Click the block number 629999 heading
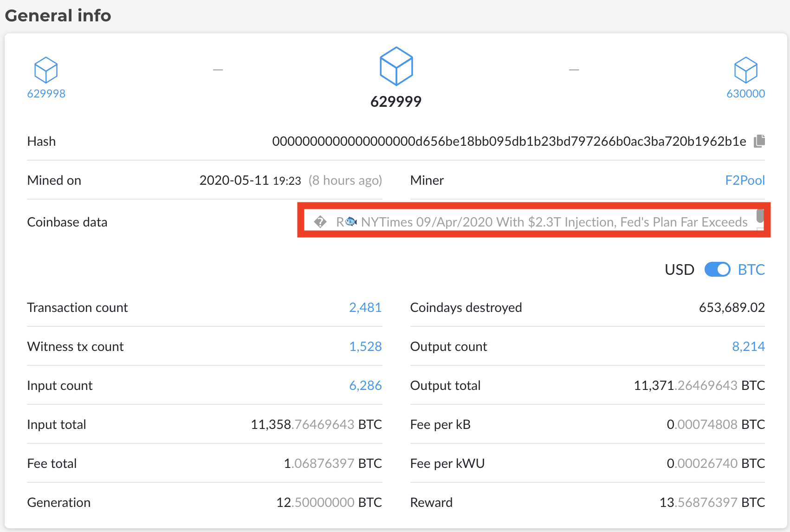The height and width of the screenshot is (532, 790). [396, 102]
